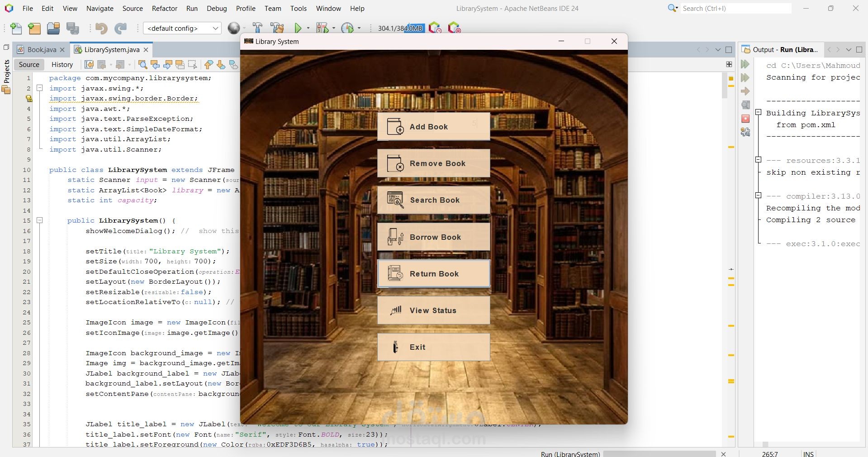868x457 pixels.
Task: Click the editor Find Selection magnifier icon
Action: [x=142, y=65]
